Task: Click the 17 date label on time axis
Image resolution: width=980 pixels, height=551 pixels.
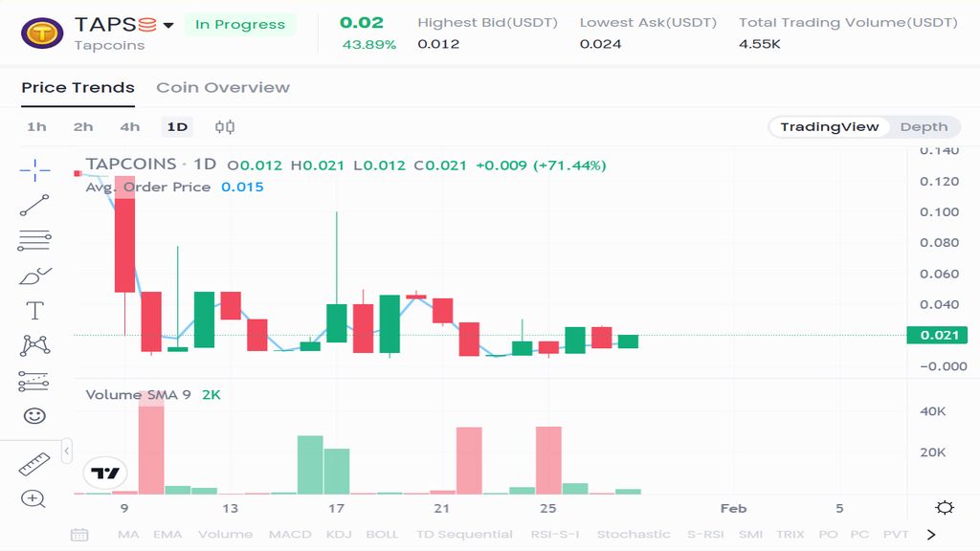Action: coord(336,509)
